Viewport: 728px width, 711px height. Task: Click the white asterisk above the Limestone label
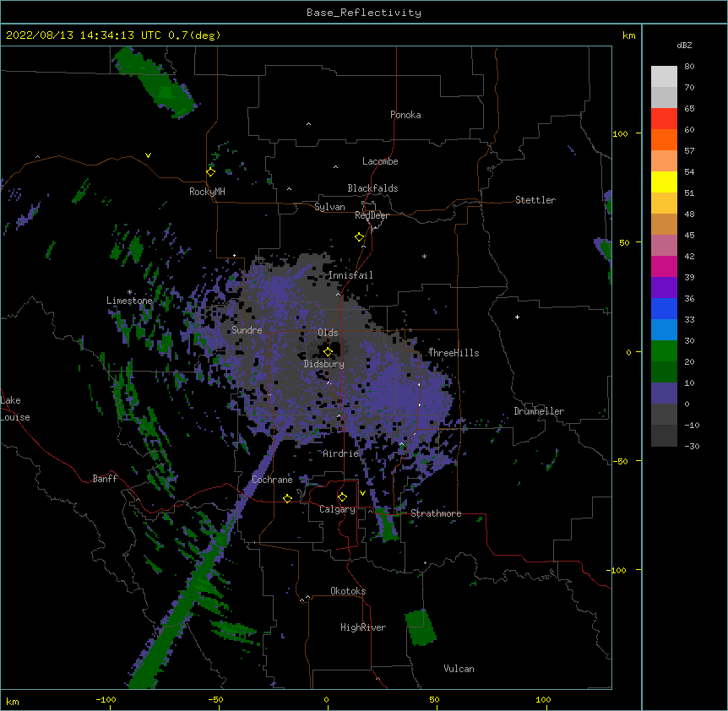coord(129,292)
